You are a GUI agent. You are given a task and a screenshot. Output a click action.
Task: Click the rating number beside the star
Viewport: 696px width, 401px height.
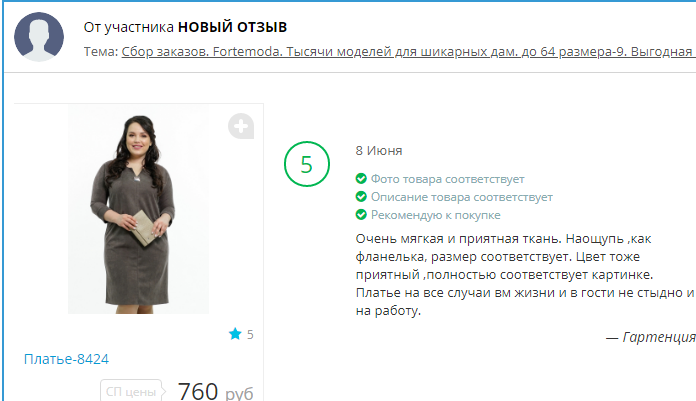(x=250, y=334)
